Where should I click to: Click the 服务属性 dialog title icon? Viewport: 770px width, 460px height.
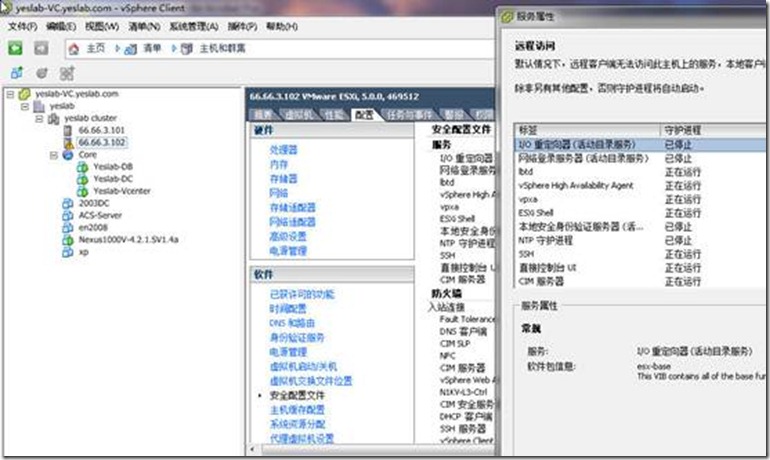(x=507, y=17)
